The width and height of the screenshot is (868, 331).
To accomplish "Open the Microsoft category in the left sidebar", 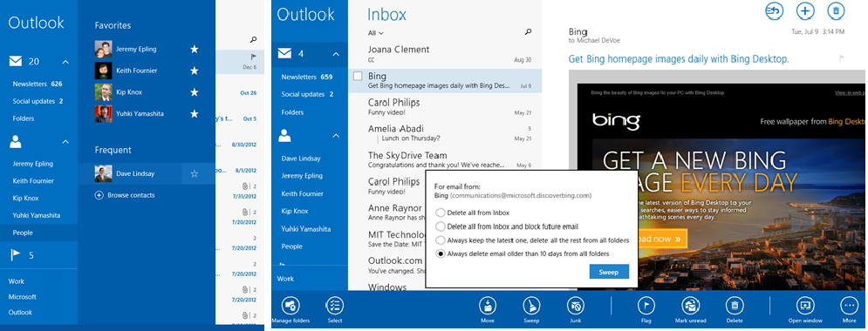I will click(x=22, y=297).
